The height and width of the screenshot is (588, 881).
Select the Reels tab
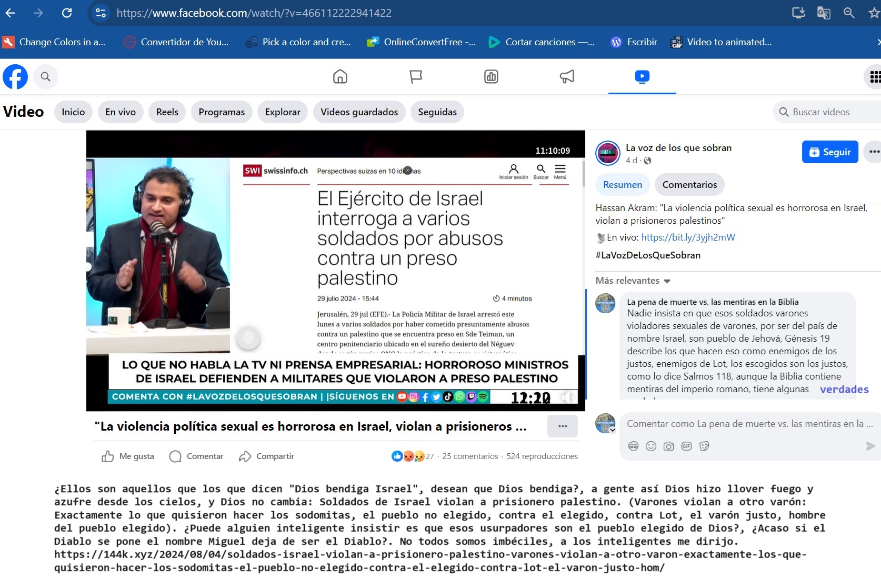[x=167, y=112]
